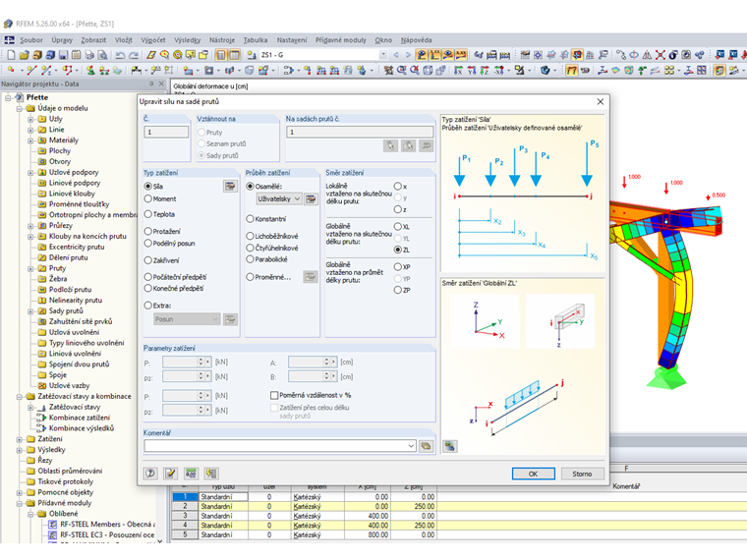The height and width of the screenshot is (560, 747).
Task: Expand the Materiály tree node
Action: click(x=30, y=140)
